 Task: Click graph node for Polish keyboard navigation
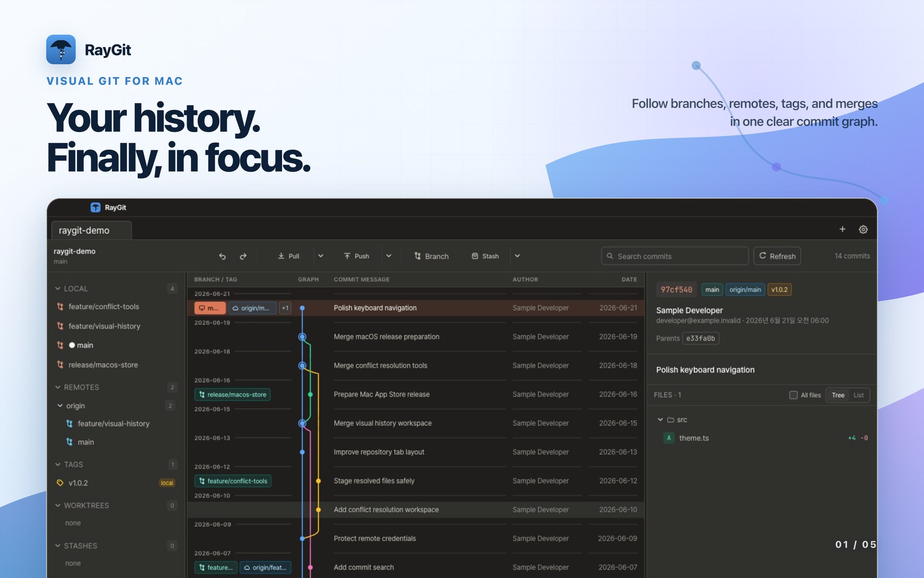[302, 308]
